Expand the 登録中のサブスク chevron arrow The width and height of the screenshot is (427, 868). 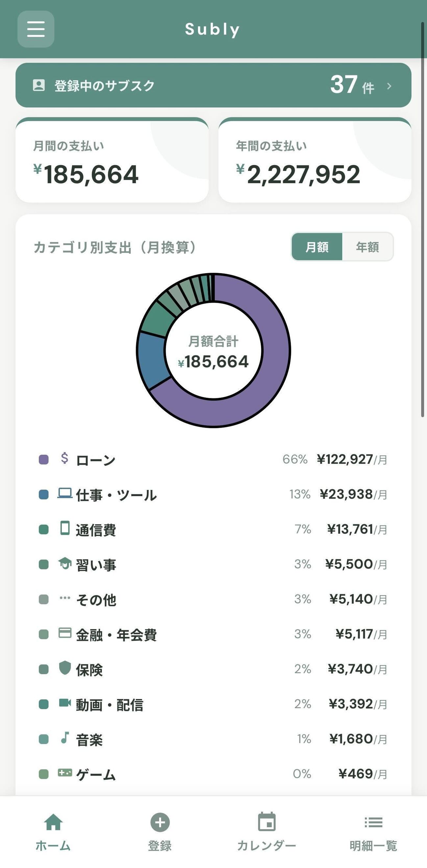pos(389,86)
